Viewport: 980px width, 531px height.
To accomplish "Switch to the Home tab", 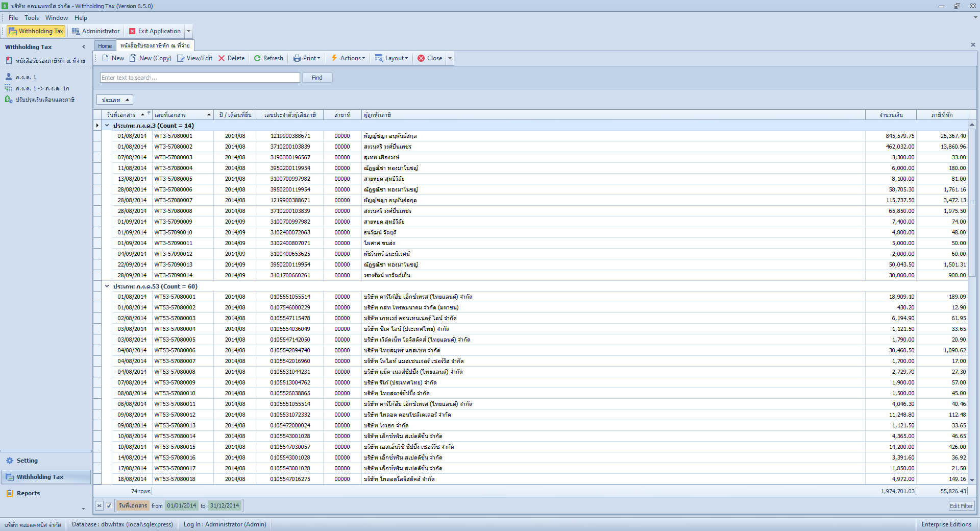I will [105, 46].
